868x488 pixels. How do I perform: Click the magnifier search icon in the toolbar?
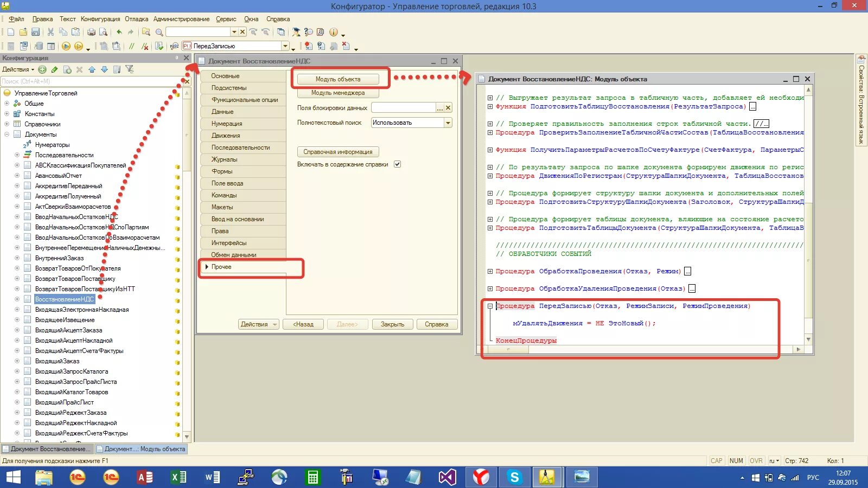click(159, 32)
